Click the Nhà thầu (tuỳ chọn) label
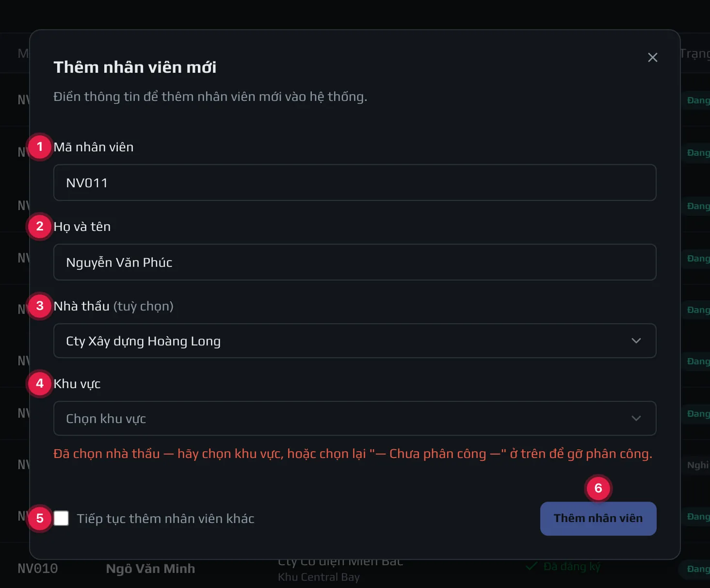This screenshot has height=588, width=710. click(x=113, y=306)
